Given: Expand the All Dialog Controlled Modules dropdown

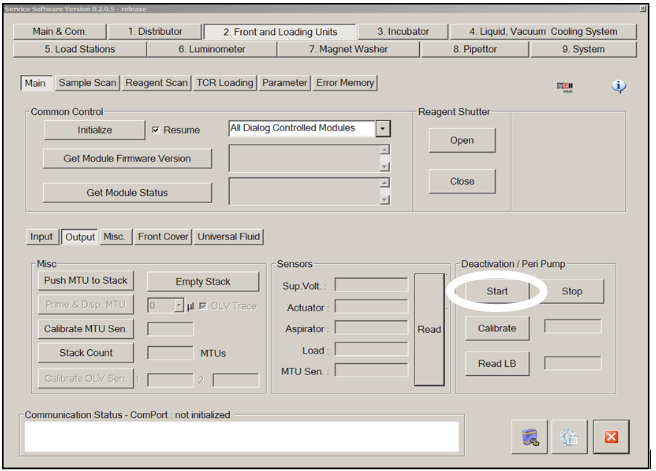Looking at the screenshot, I should pos(383,129).
